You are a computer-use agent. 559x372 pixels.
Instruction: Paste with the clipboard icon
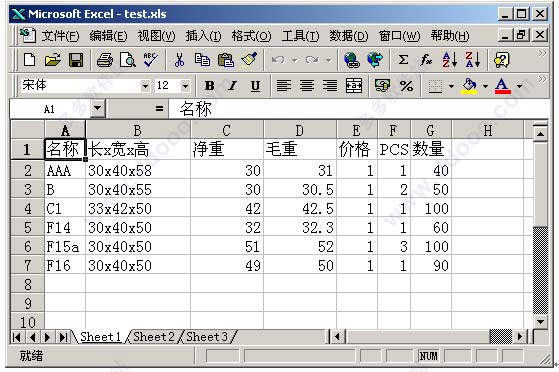click(226, 60)
